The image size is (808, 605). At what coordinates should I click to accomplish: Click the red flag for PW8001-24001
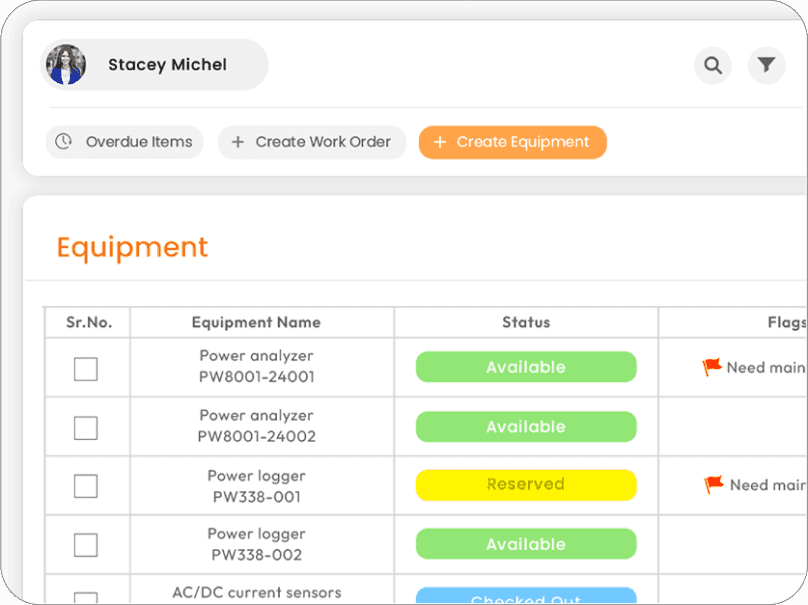[x=712, y=367]
